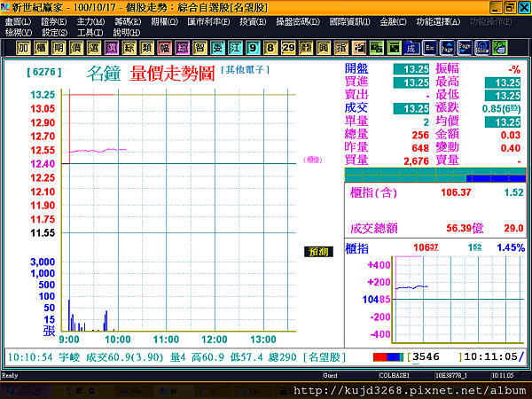Click the 興 toolbar icon

pyautogui.click(x=323, y=48)
